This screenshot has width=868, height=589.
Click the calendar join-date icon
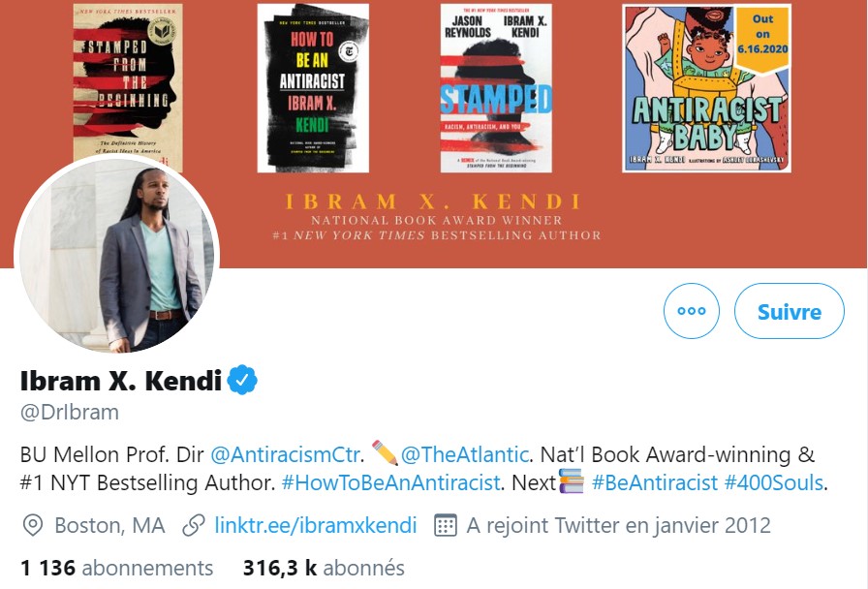[x=445, y=525]
